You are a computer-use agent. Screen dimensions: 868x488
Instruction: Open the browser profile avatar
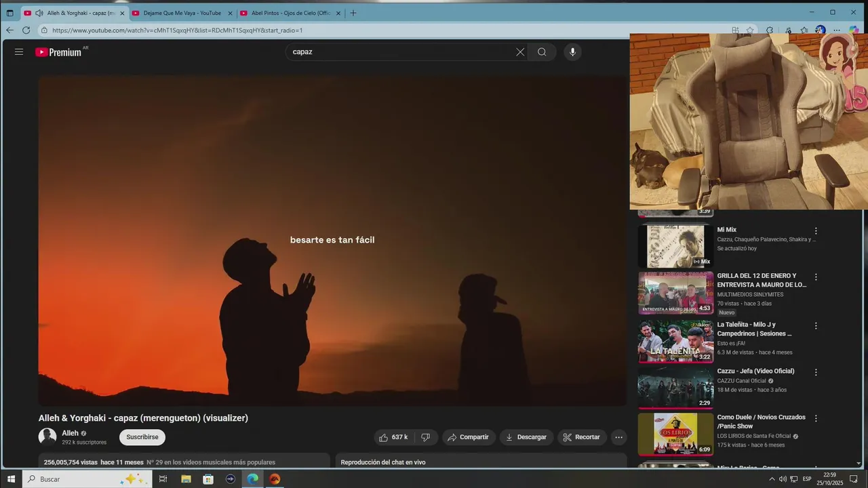[x=821, y=30]
